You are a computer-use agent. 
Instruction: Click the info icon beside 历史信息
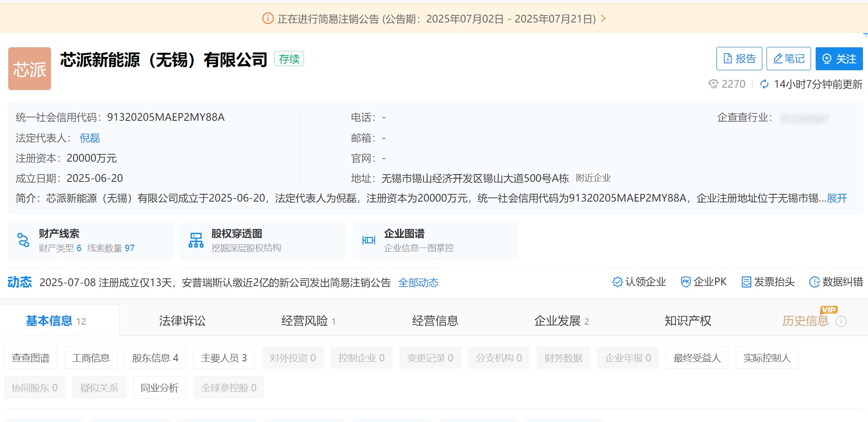point(841,321)
